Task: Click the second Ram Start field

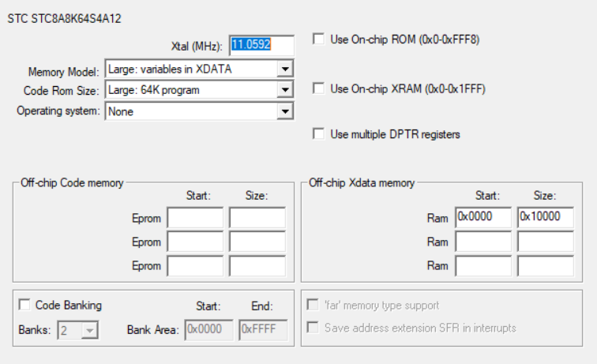Action: coord(483,242)
